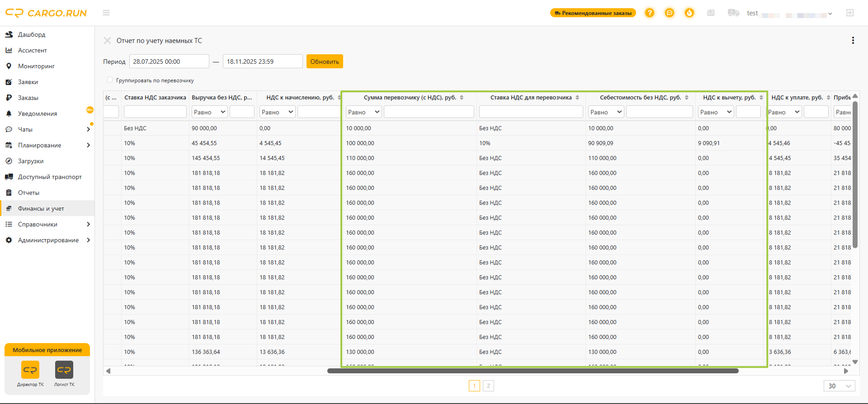Click the truck with dollar icon
Image resolution: width=868 pixels, height=404 pixels.
(733, 13)
